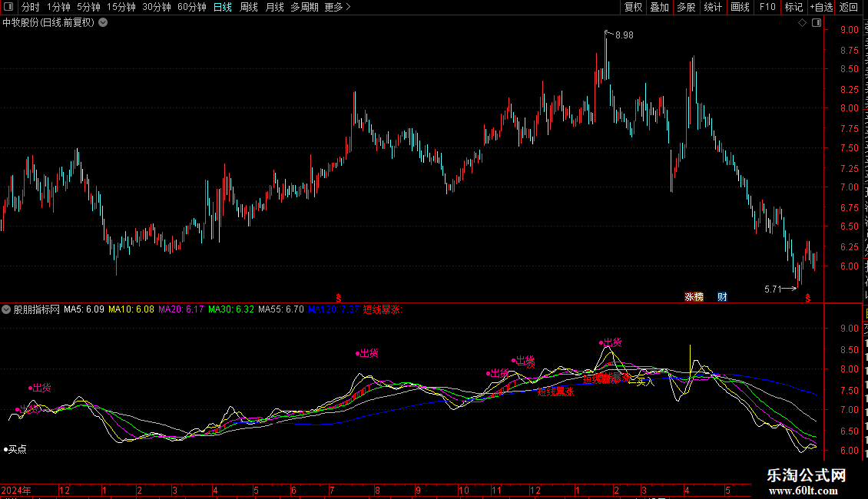Click the 2024年 label on time axis

point(16,490)
